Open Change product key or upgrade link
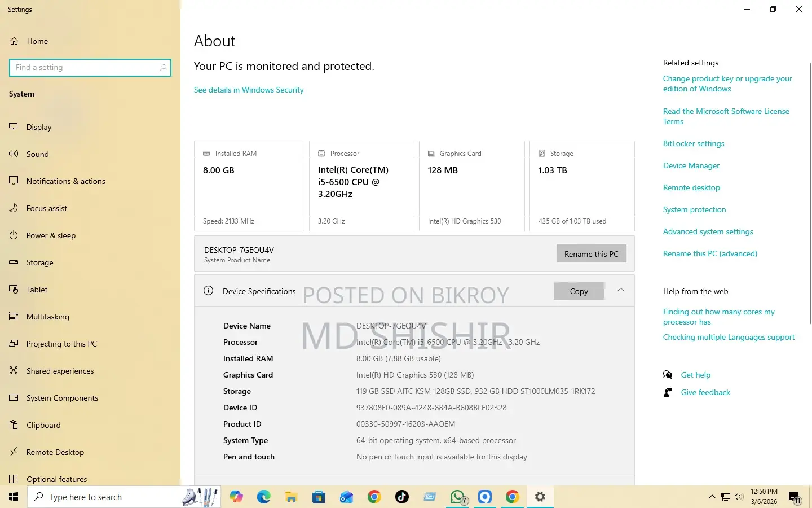This screenshot has width=812, height=508. tap(727, 84)
